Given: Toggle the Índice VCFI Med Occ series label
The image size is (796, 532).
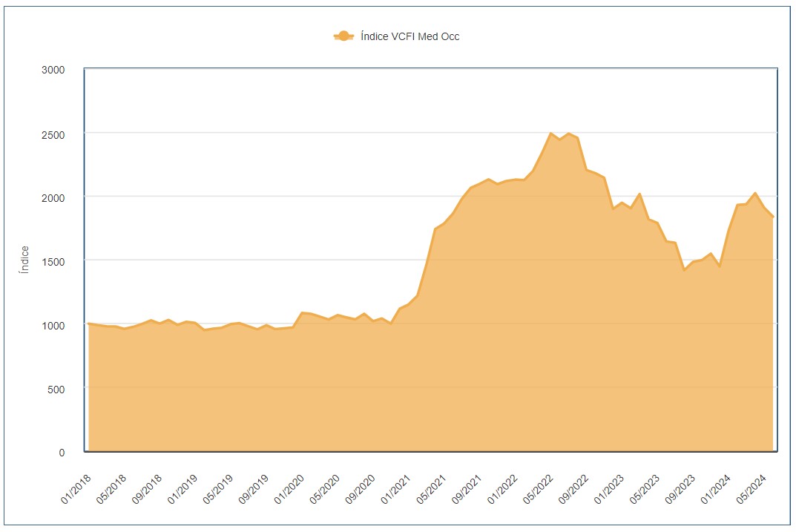Looking at the screenshot, I should (409, 36).
